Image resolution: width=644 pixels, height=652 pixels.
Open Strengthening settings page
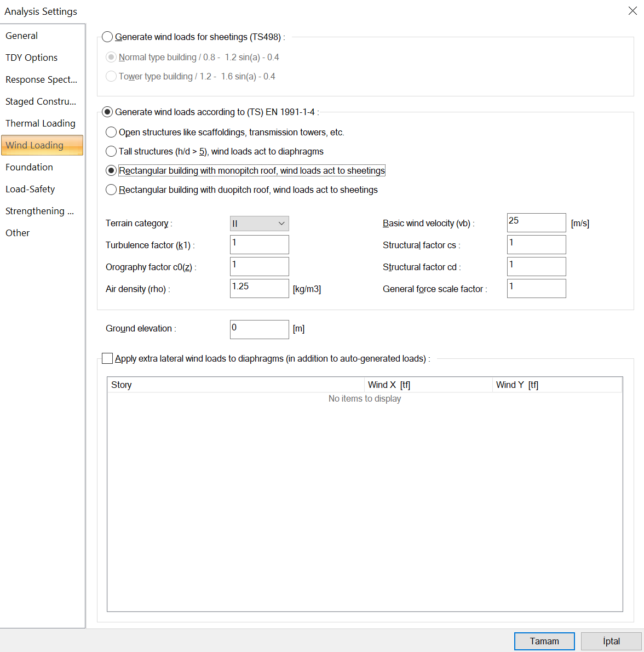click(42, 211)
